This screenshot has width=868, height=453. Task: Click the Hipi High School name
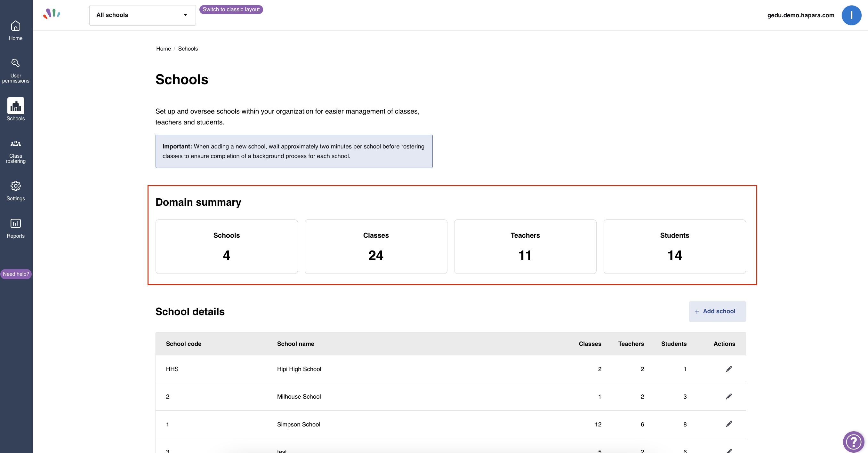(299, 369)
